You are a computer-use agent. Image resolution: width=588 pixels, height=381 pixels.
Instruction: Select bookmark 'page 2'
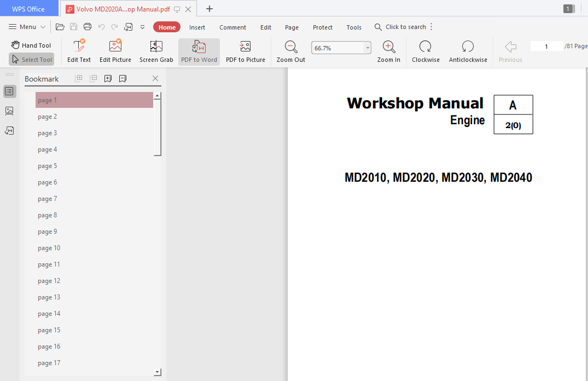94,117
